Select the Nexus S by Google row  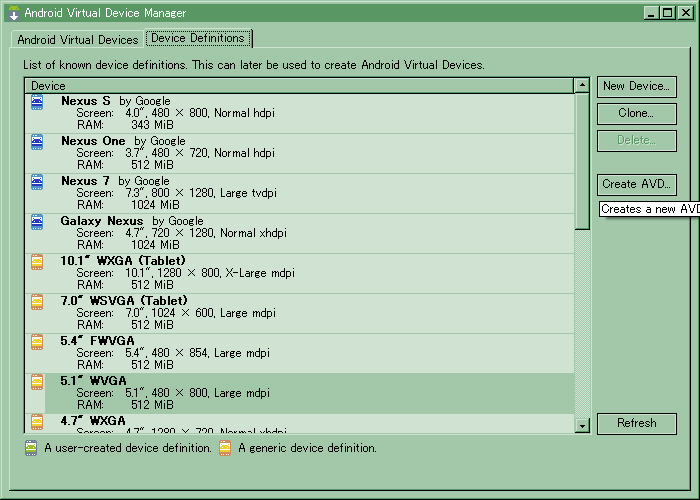[299, 113]
